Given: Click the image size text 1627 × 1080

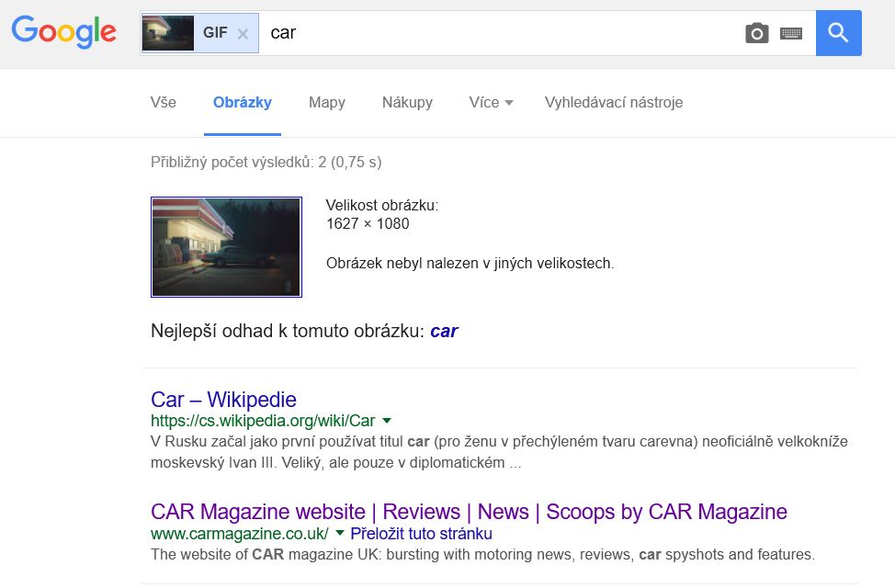Looking at the screenshot, I should coord(368,224).
